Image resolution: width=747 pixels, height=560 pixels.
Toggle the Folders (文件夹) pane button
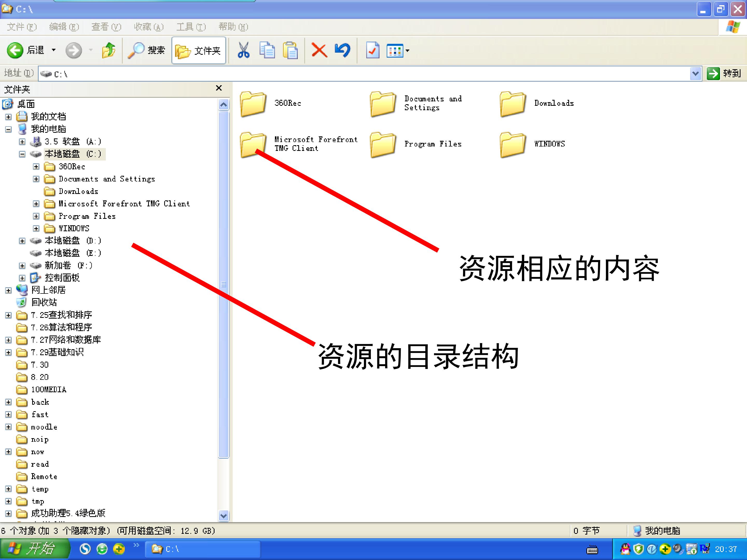point(199,50)
